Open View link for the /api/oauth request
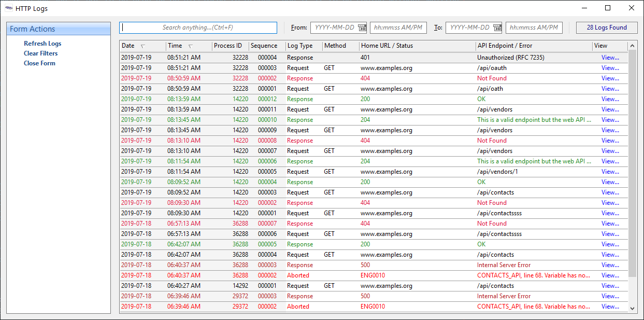This screenshot has height=320, width=644. 610,68
